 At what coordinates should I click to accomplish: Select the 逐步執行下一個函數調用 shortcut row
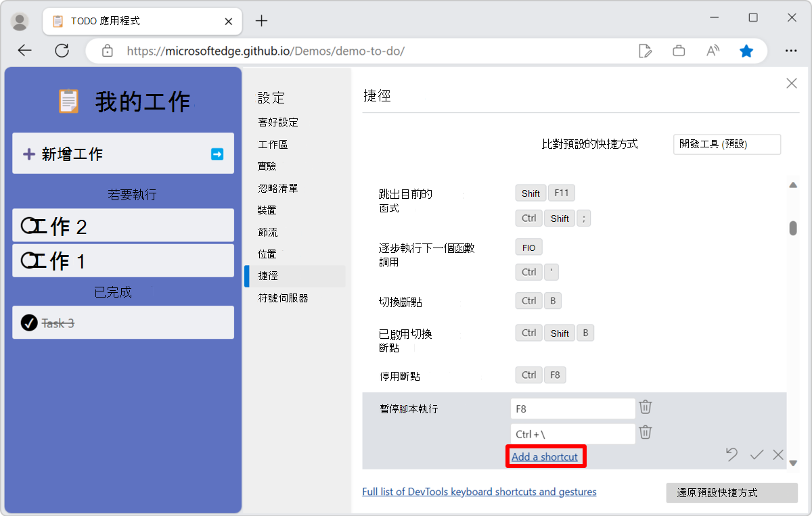[574, 260]
